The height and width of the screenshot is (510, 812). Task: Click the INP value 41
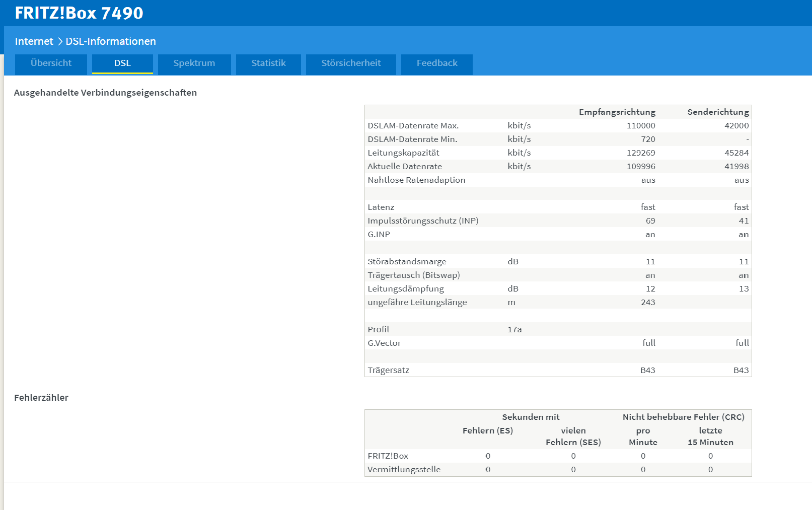[744, 221]
